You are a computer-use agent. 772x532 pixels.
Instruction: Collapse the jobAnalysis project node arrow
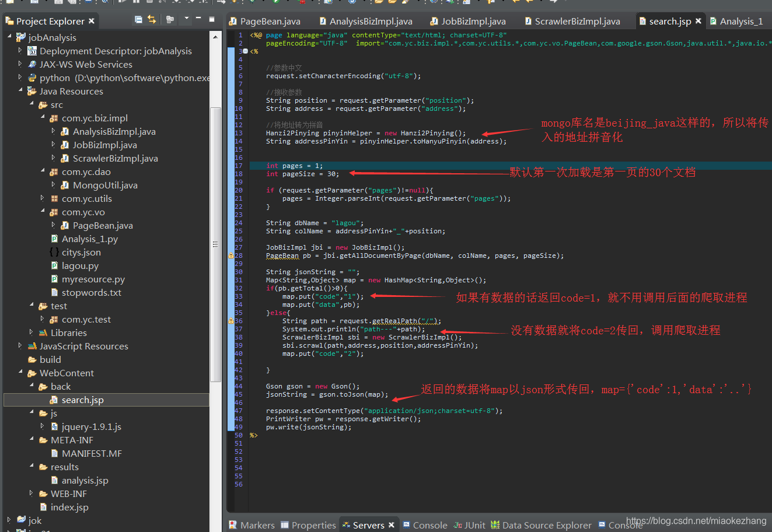coord(9,37)
